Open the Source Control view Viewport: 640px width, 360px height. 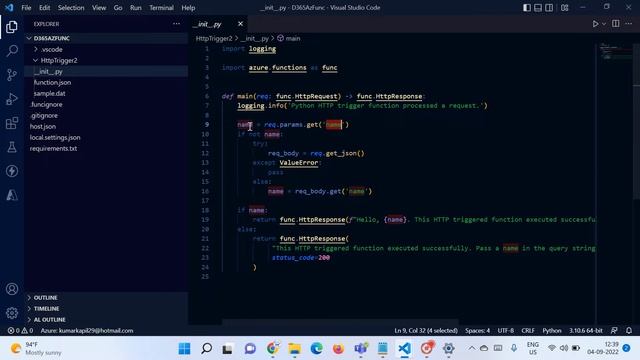[x=12, y=75]
